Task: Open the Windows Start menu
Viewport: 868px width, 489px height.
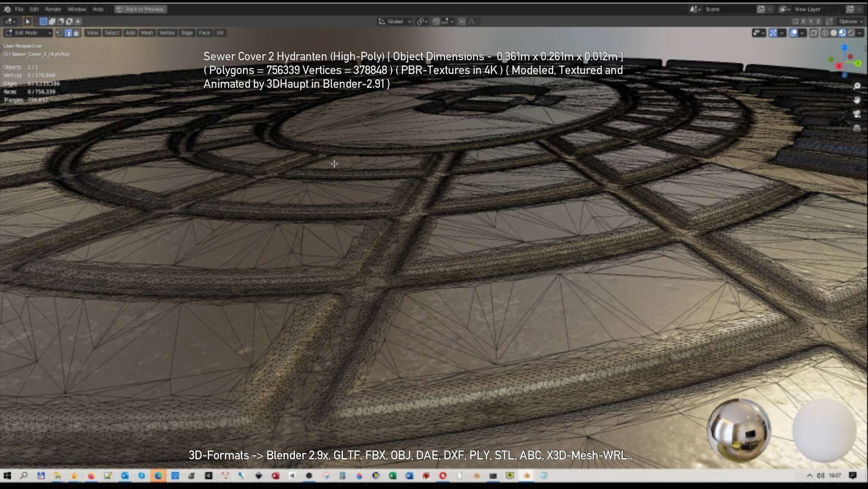Action: (x=7, y=475)
